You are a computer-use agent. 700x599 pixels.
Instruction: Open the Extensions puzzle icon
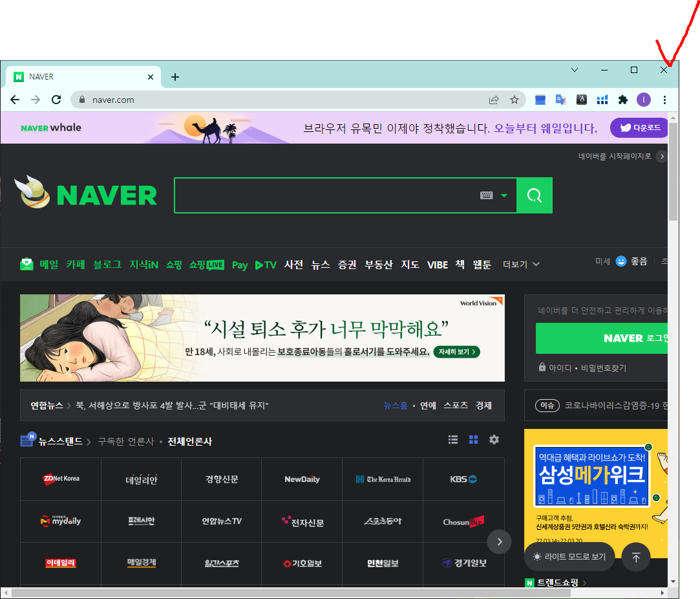(x=623, y=100)
